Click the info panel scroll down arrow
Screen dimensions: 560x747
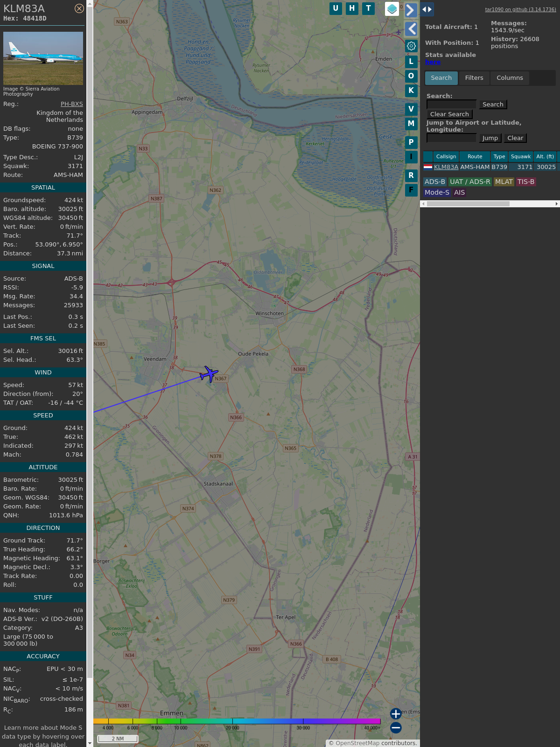[x=90, y=744]
